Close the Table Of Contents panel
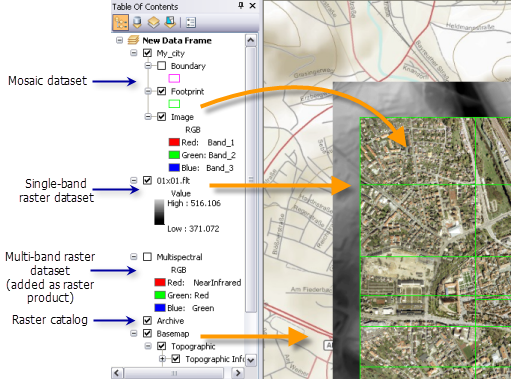511x379 pixels. point(253,6)
